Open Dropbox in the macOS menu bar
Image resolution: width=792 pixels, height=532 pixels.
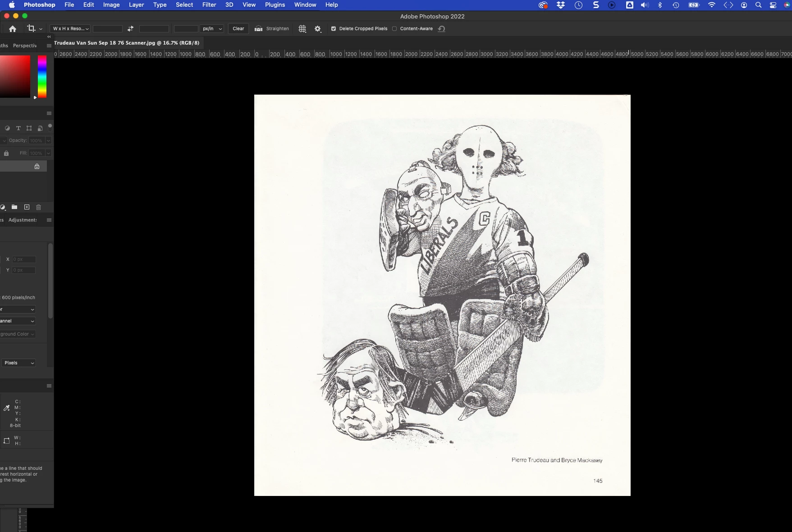[x=561, y=5]
